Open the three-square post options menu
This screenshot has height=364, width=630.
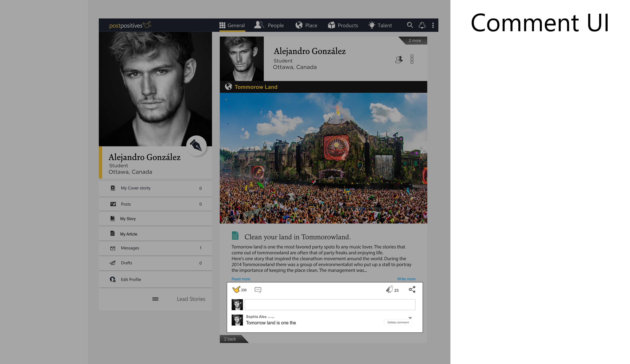coord(412,59)
